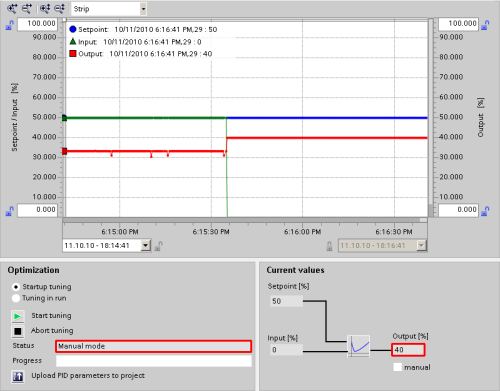Zoom in on the value axis
Image resolution: width=500 pixels, height=391 pixels.
[x=45, y=9]
